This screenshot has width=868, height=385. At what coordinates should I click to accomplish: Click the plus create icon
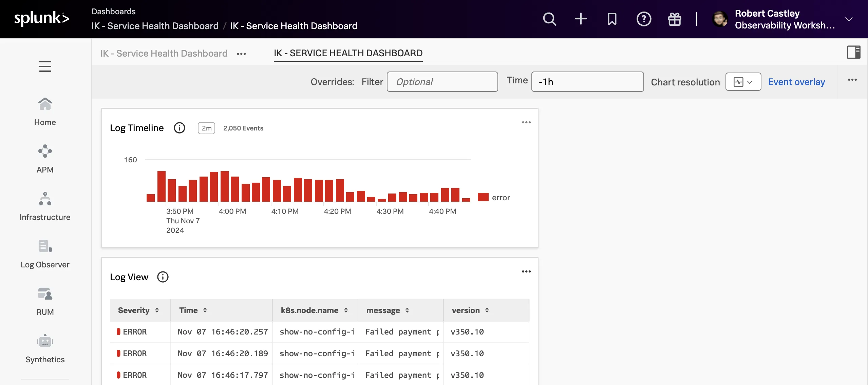click(x=581, y=19)
